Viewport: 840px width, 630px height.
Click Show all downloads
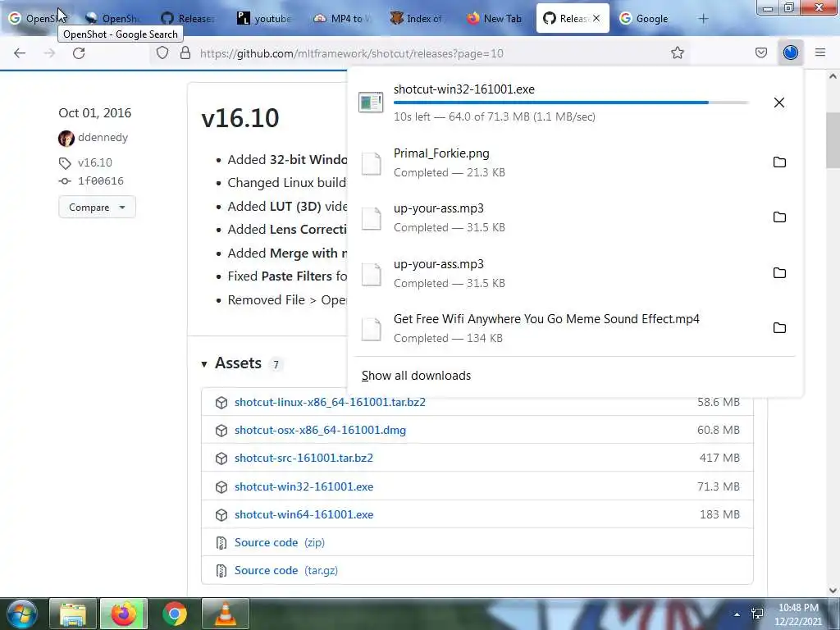pos(416,376)
